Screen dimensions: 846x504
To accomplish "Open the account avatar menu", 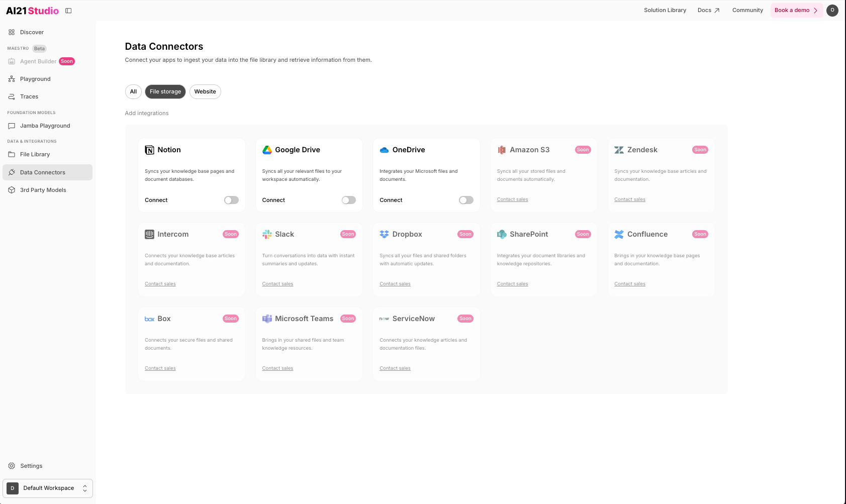I will [x=832, y=10].
